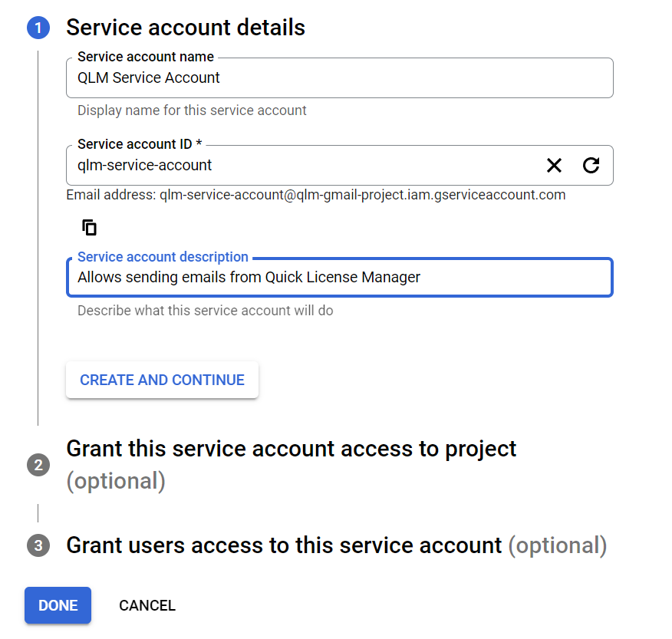Click the DONE button

[58, 605]
